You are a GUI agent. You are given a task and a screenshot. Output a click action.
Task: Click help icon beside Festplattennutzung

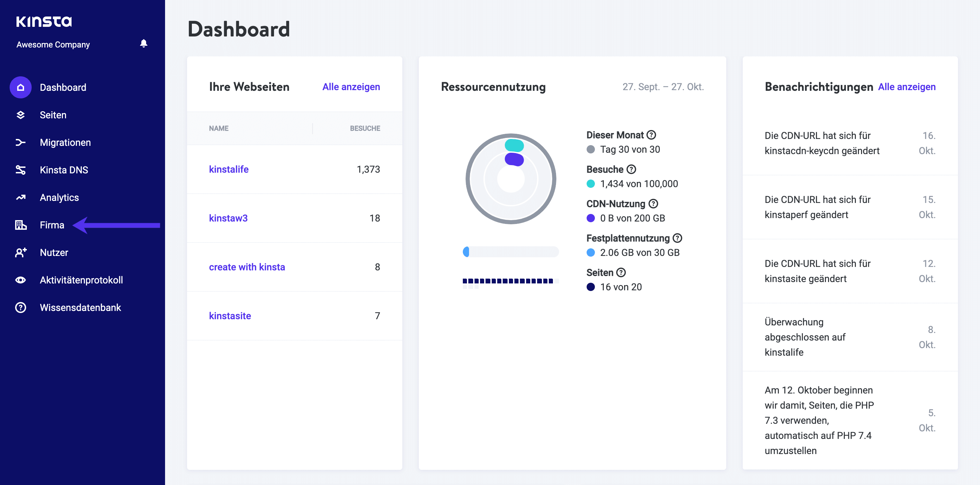[677, 238]
